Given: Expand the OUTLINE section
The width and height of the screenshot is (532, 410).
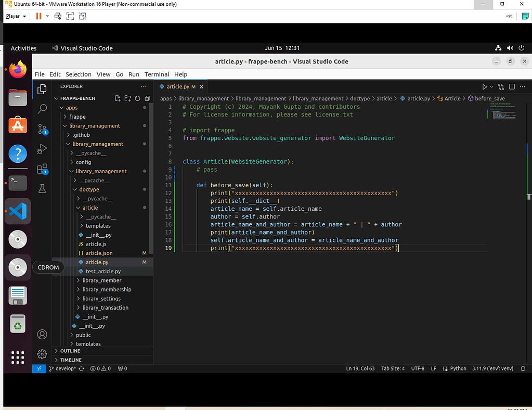Looking at the screenshot, I should (70, 351).
